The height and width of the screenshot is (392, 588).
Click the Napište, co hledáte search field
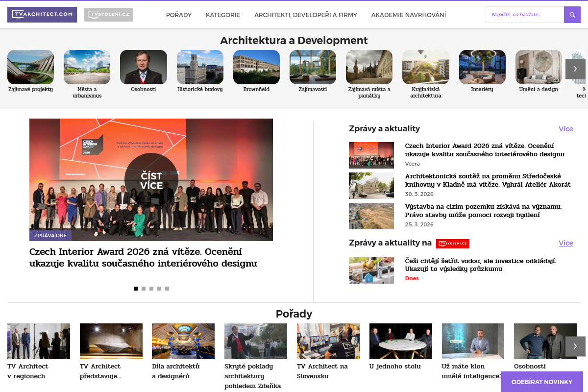point(524,15)
